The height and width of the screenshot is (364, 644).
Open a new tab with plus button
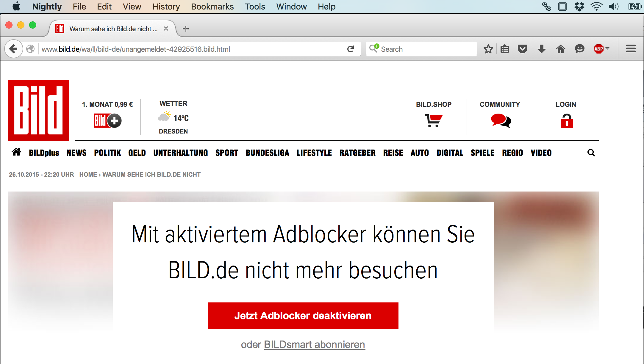pyautogui.click(x=186, y=29)
